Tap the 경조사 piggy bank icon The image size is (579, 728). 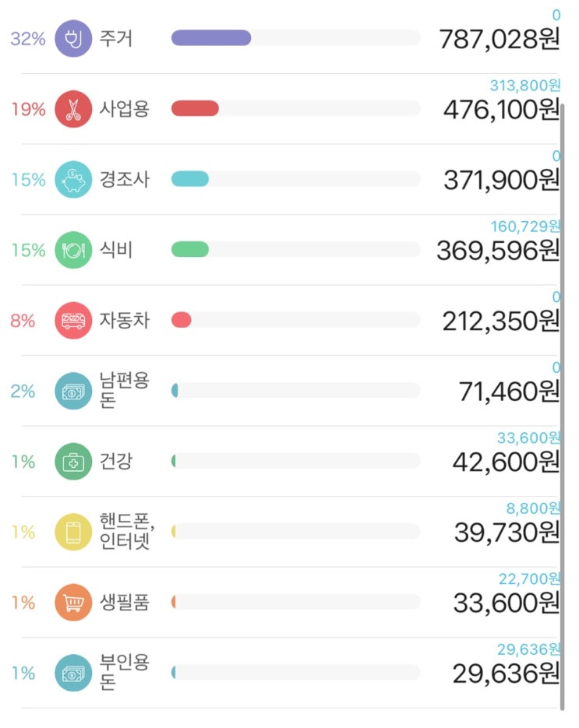(73, 180)
